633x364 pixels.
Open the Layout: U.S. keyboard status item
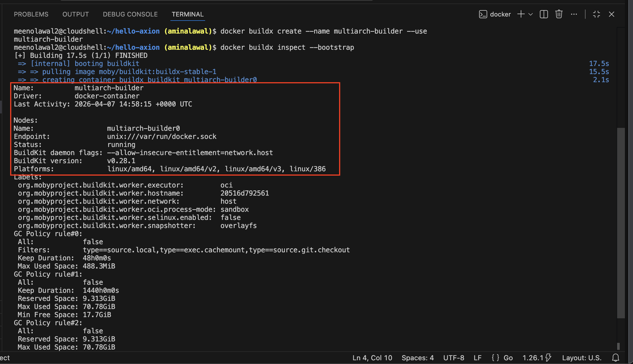click(582, 358)
